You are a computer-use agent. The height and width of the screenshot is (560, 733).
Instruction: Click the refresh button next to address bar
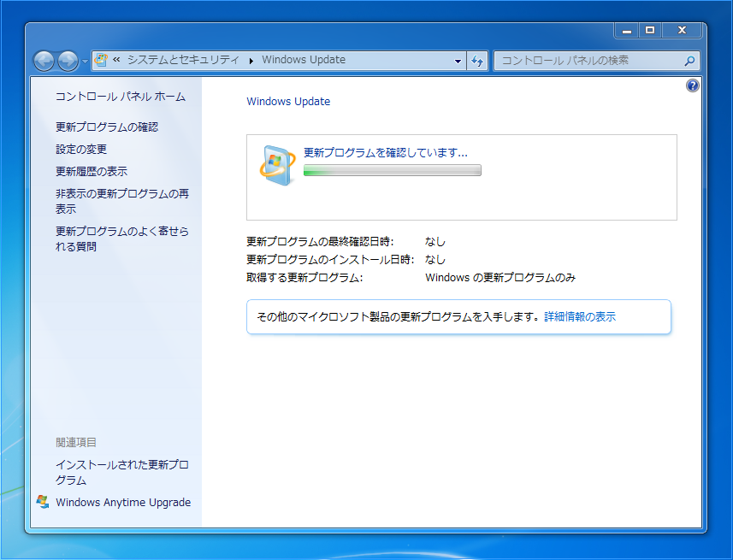(x=477, y=61)
